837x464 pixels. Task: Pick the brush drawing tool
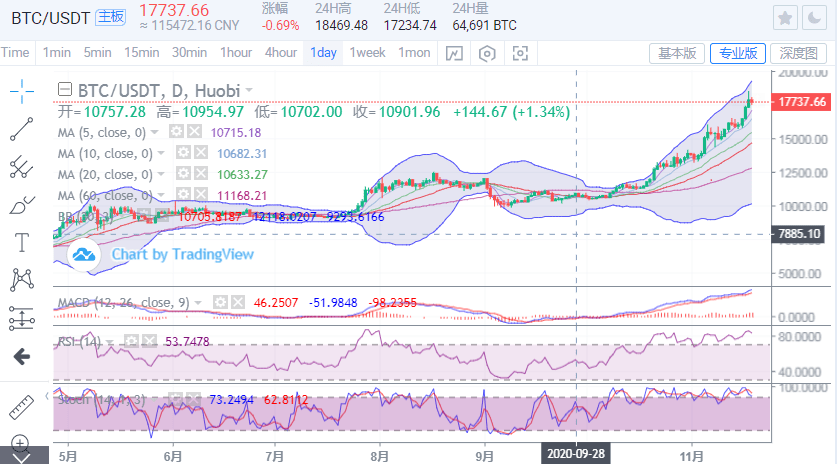[22, 205]
